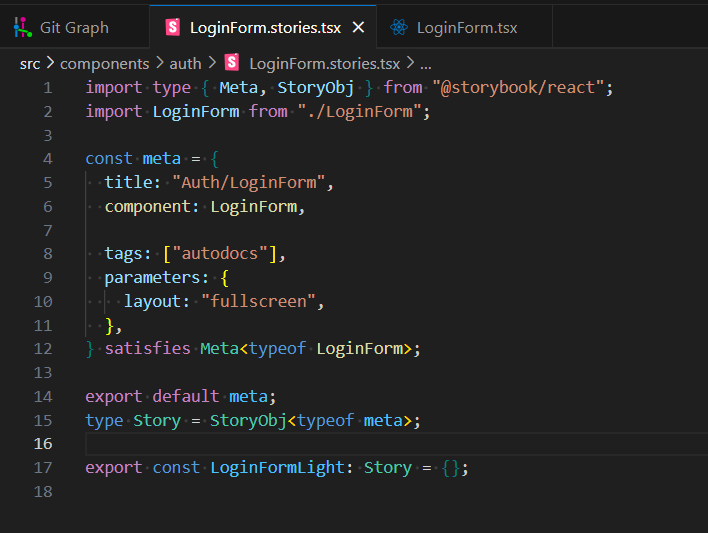Open the src breadcrumb
Viewport: 708px width, 533px height.
30,64
